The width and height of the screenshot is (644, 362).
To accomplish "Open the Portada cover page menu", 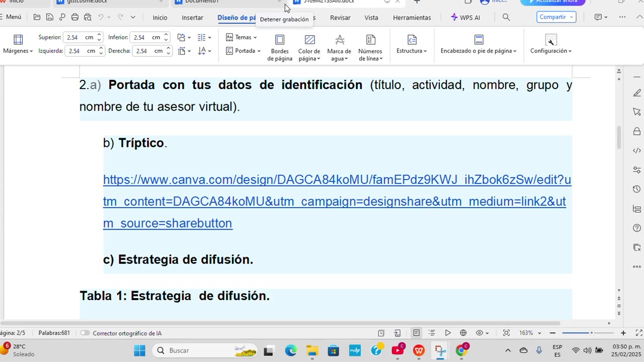I will pyautogui.click(x=243, y=51).
